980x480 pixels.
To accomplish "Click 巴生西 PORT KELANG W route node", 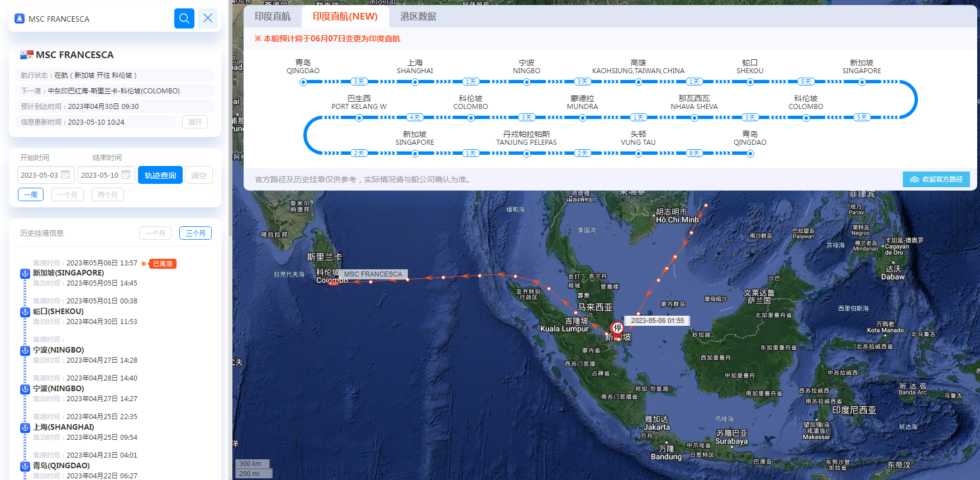I will 359,118.
